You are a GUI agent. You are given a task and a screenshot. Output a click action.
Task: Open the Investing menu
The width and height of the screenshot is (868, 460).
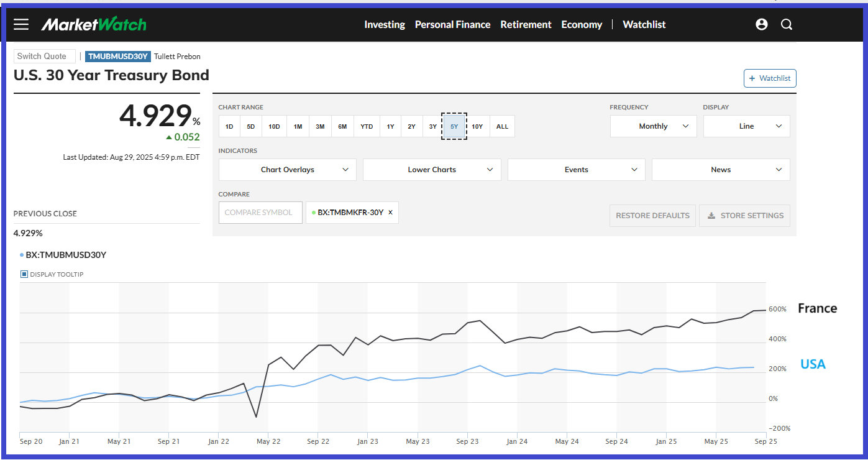[x=384, y=24]
